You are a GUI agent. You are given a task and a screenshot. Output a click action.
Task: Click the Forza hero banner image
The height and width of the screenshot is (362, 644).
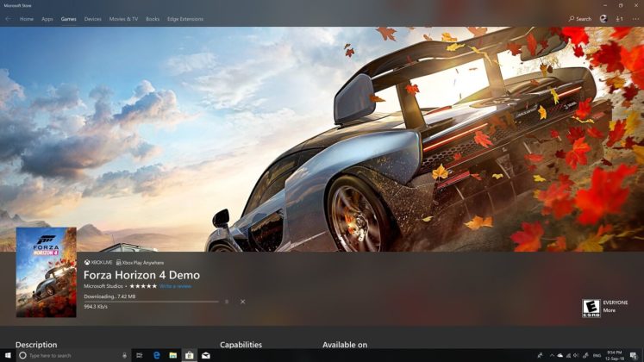click(x=322, y=139)
